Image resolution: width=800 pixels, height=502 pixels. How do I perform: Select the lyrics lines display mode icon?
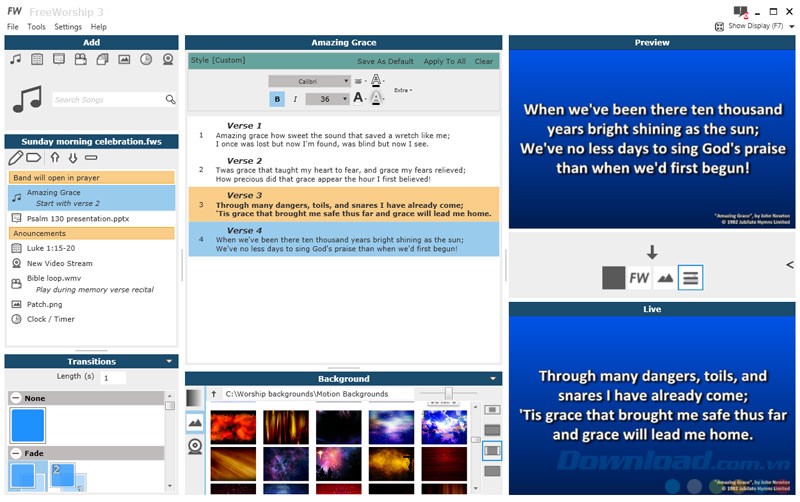(690, 278)
